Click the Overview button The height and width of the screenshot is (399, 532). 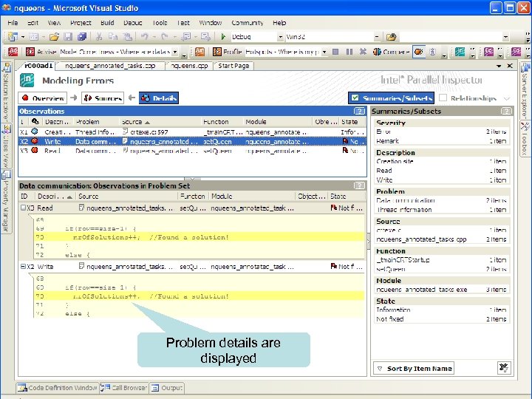point(43,98)
